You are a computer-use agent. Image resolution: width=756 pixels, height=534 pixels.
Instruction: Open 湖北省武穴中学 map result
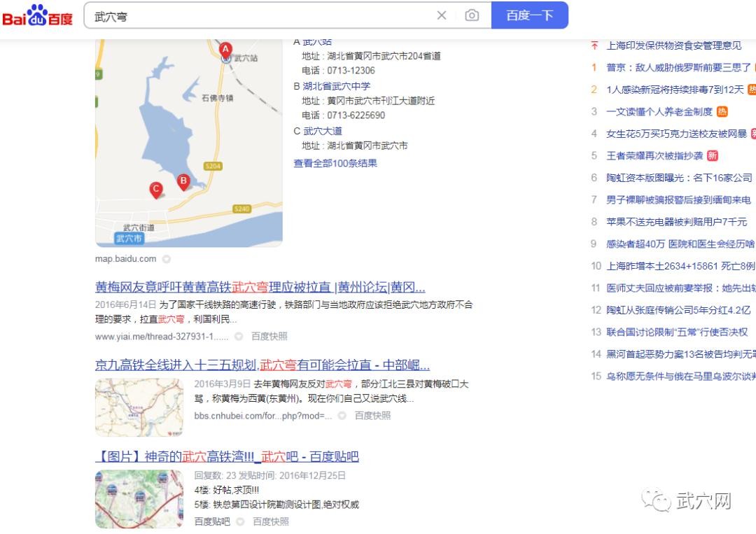[337, 86]
